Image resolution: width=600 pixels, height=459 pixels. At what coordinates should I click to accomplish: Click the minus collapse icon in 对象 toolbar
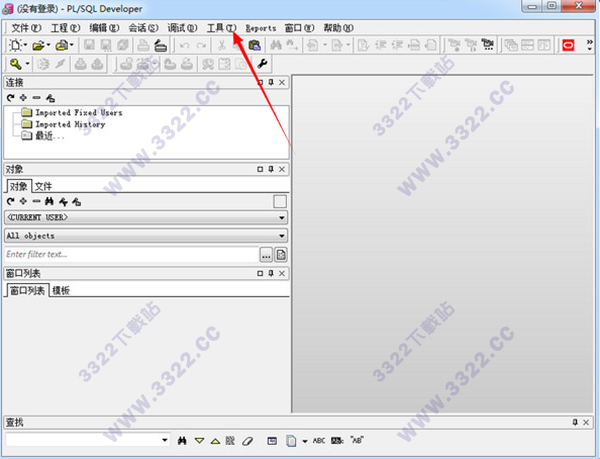(x=36, y=201)
